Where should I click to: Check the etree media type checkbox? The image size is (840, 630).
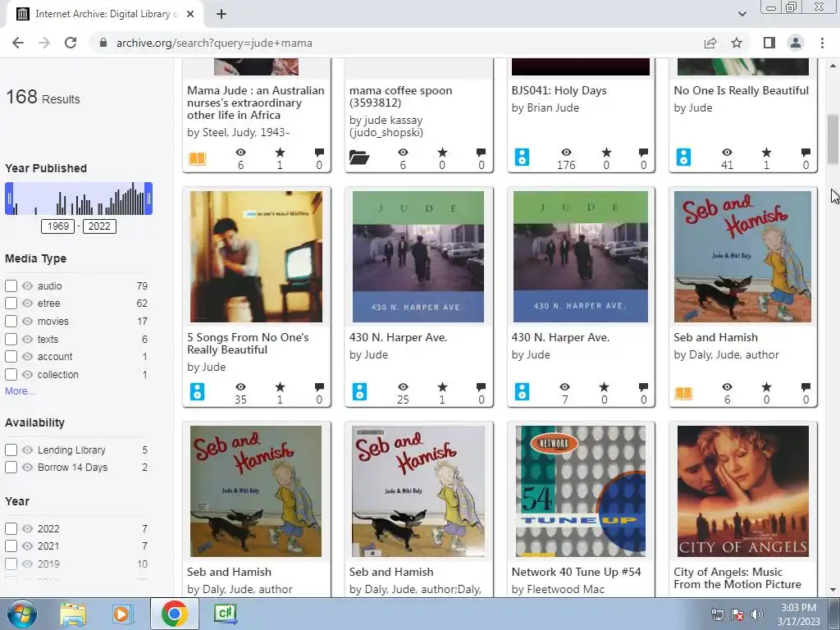click(11, 304)
